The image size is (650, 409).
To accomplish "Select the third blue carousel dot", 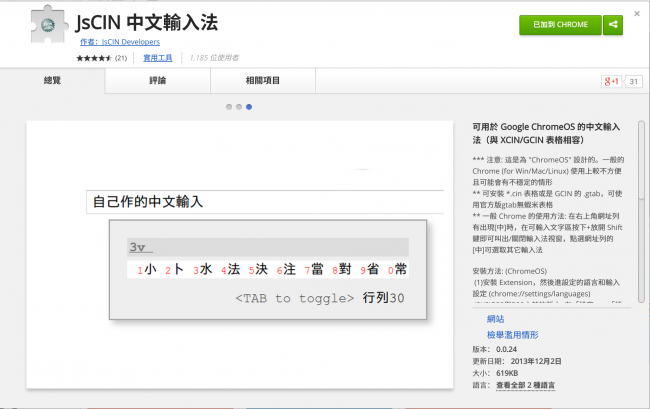I will 249,107.
